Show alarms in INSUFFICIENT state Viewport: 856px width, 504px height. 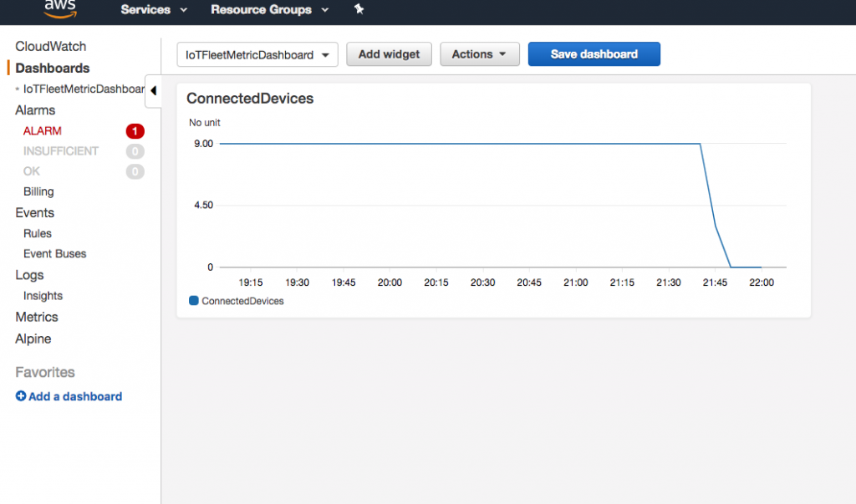tap(60, 151)
